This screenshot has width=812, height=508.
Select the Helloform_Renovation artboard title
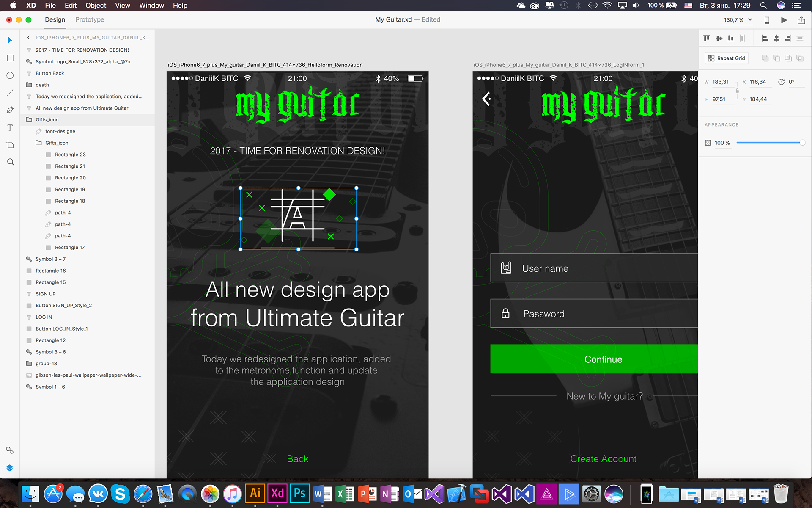click(265, 65)
